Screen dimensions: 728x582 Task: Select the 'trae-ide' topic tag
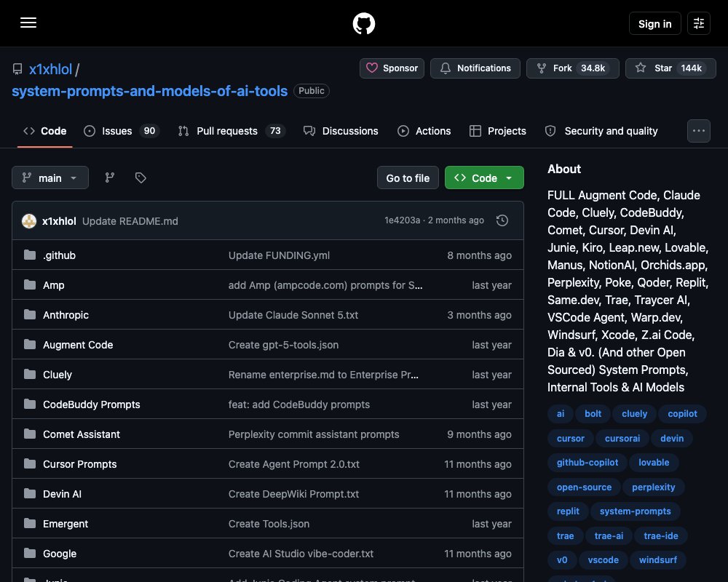point(661,535)
